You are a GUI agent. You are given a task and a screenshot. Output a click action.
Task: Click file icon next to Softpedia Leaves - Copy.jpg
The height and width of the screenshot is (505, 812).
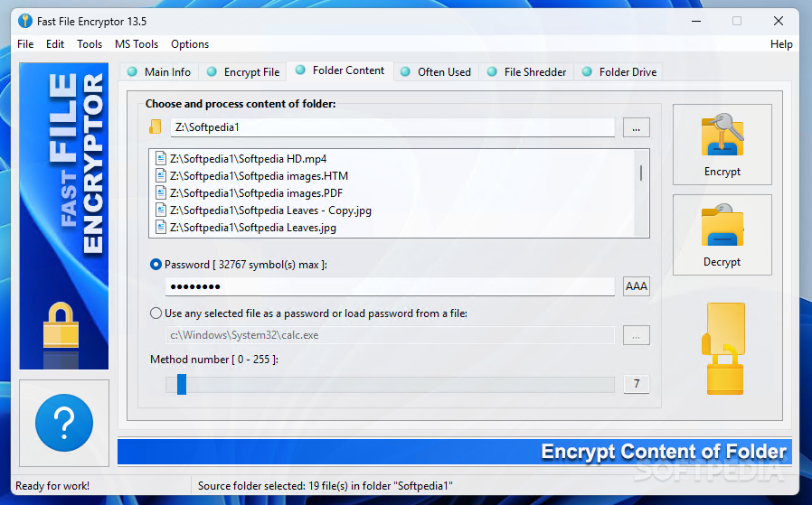click(x=161, y=210)
